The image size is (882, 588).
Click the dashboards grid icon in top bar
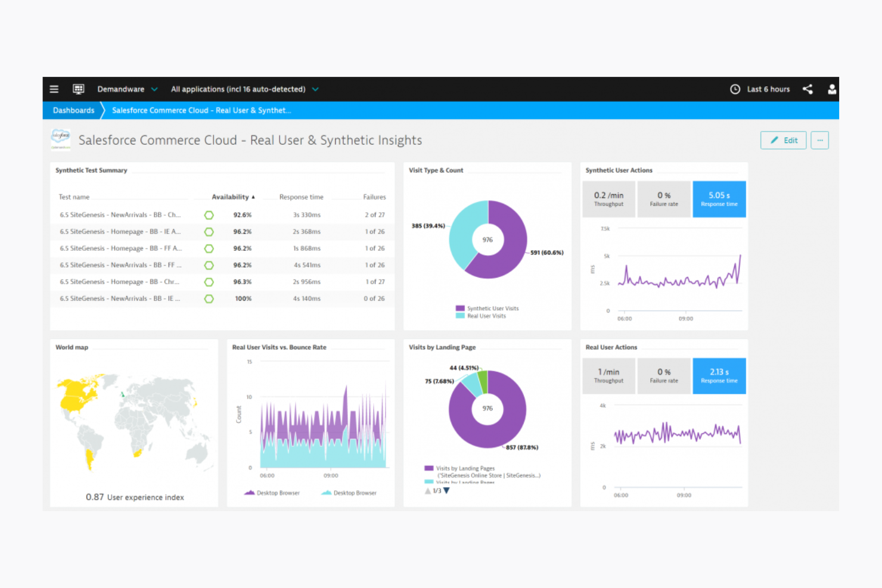tap(78, 89)
